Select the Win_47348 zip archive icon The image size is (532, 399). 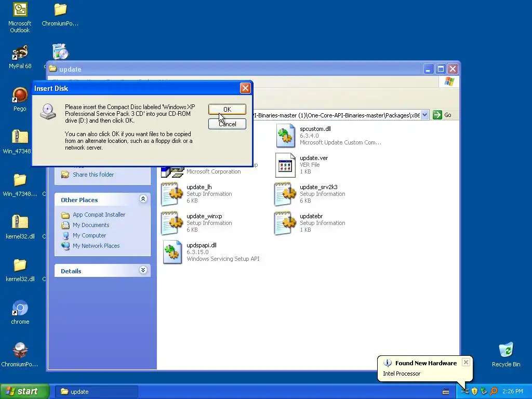(20, 137)
